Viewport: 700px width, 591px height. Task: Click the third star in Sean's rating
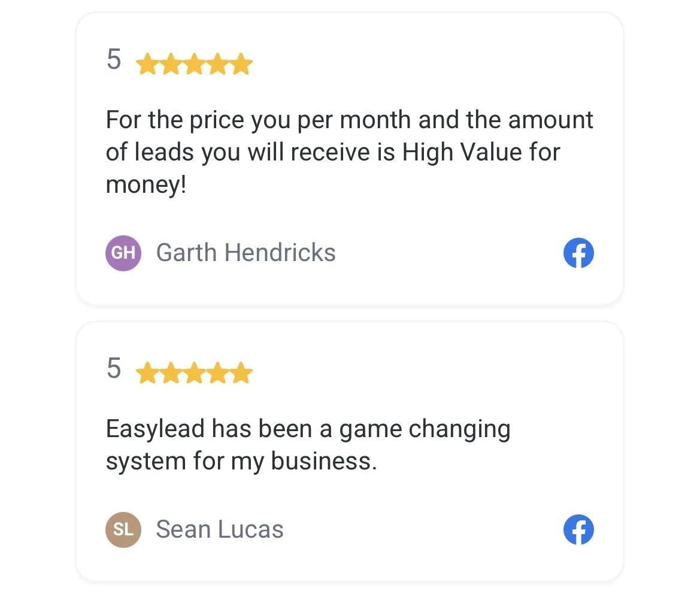194,373
